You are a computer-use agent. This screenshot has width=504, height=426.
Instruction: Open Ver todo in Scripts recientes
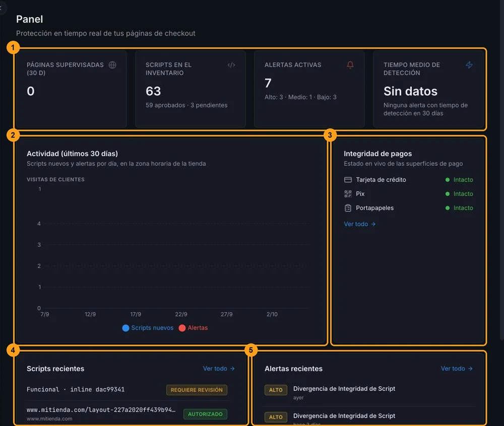click(x=219, y=369)
